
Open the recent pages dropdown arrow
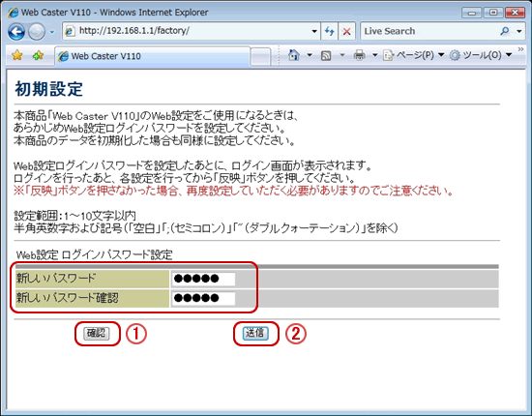click(52, 32)
